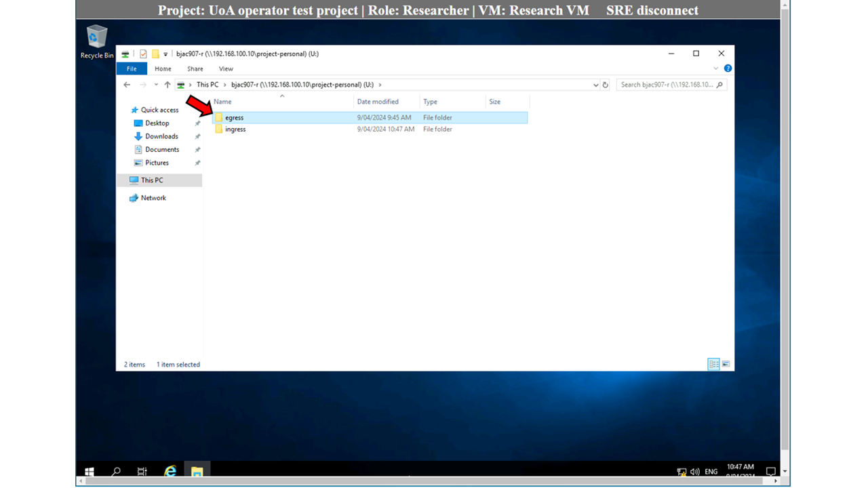Click the network drive icon in title bar

pyautogui.click(x=125, y=54)
